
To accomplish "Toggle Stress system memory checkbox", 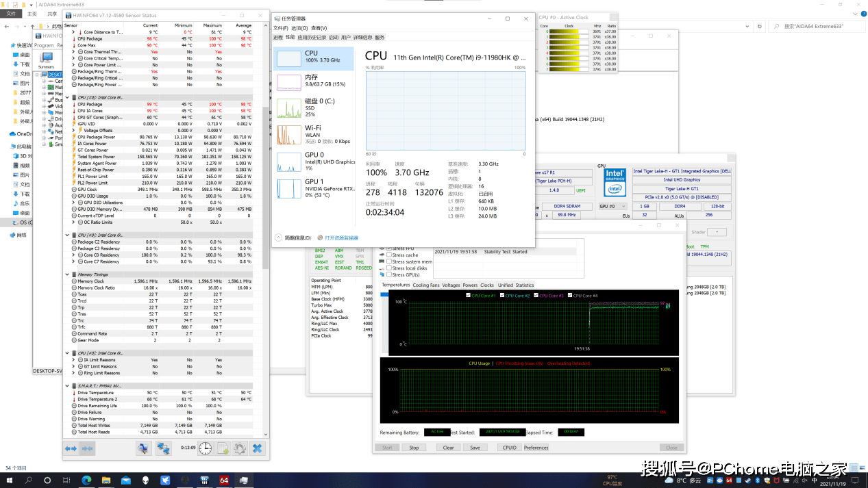I will (x=389, y=261).
